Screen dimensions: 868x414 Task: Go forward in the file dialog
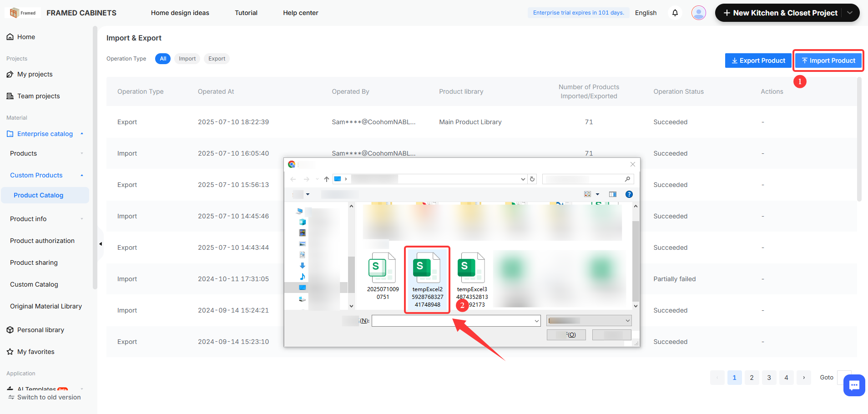(x=307, y=179)
